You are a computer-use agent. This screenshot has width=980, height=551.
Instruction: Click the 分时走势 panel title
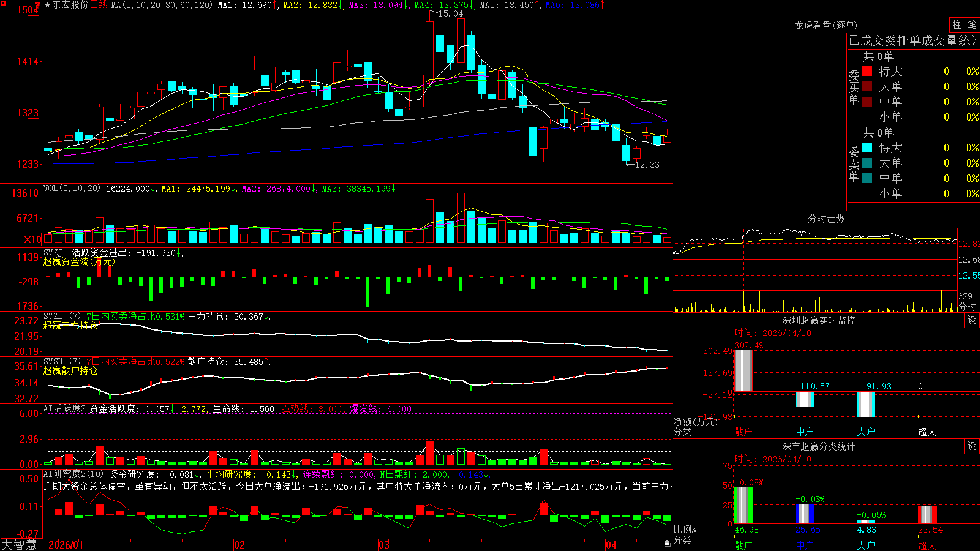pyautogui.click(x=826, y=219)
